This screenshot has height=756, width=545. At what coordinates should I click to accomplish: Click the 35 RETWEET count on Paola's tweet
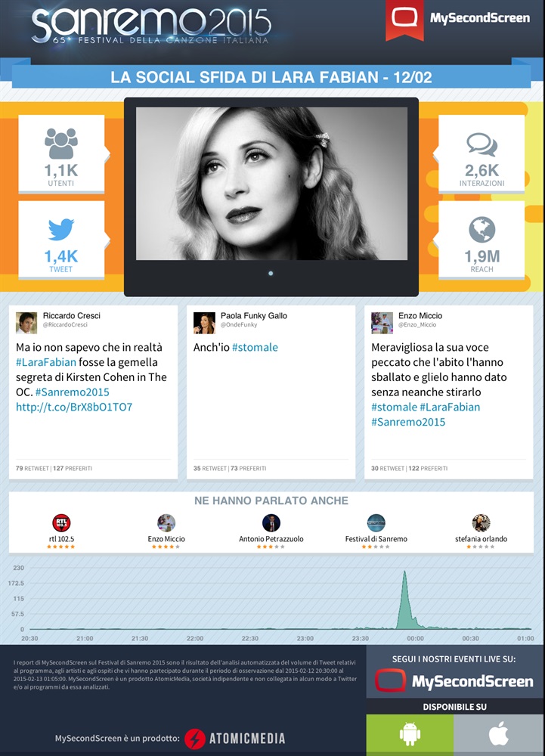(x=210, y=468)
